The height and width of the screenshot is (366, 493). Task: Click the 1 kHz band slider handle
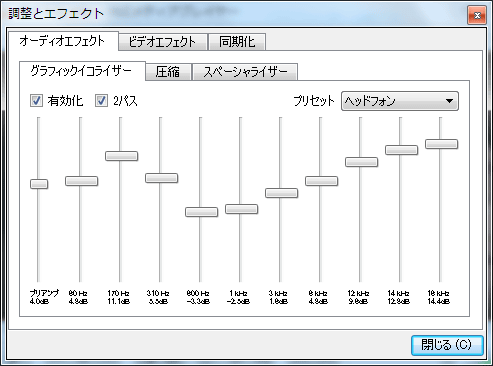coord(241,209)
